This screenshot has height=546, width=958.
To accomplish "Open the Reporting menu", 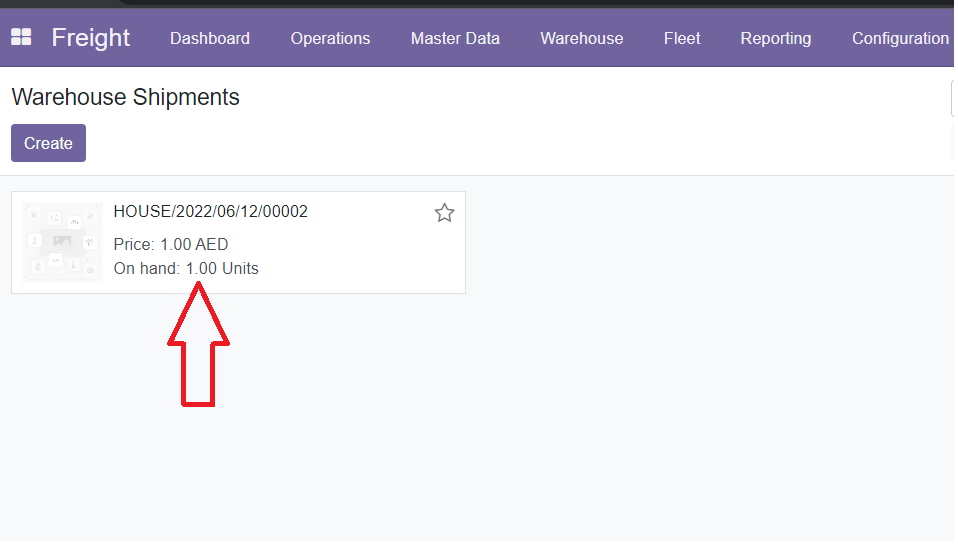I will tap(775, 39).
